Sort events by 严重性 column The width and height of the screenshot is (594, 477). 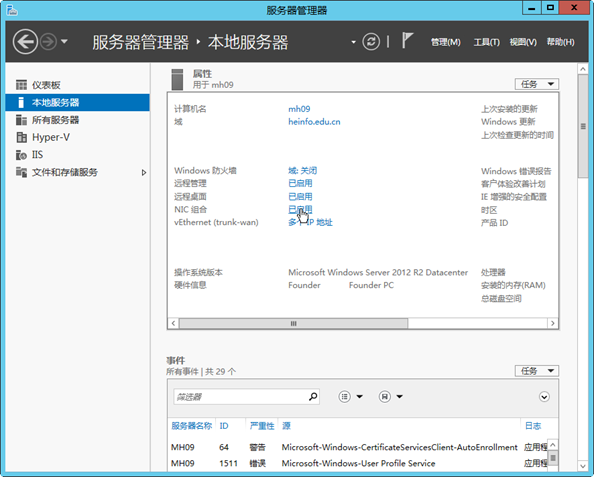262,426
